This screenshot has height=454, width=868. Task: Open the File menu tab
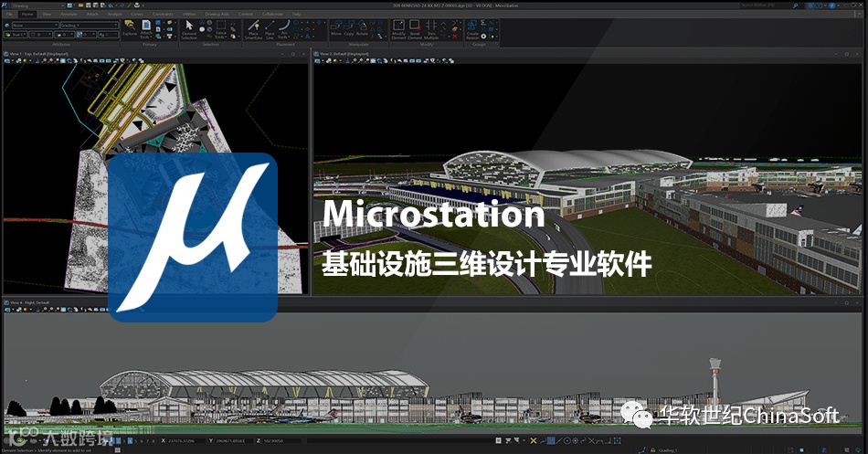click(x=9, y=14)
